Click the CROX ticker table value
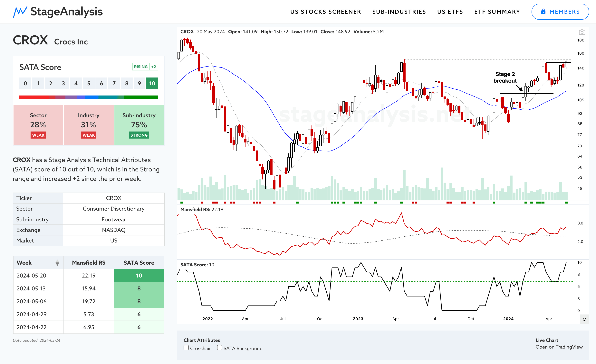 [x=114, y=198]
